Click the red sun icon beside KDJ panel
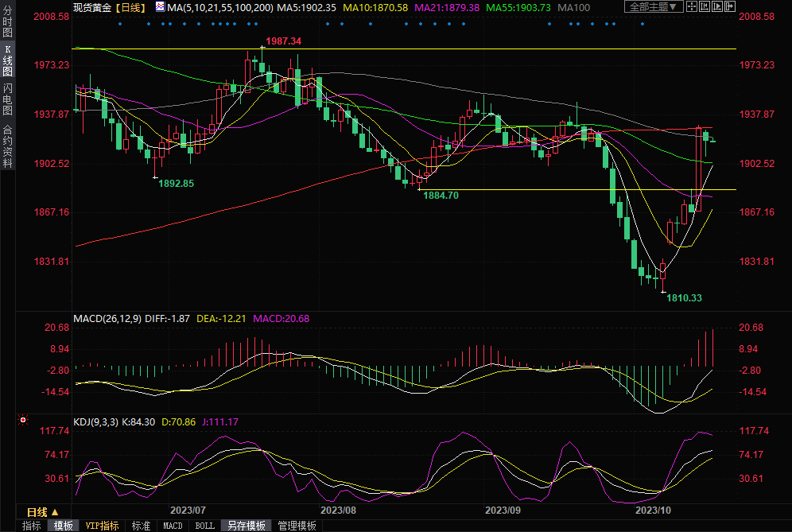This screenshot has width=792, height=532. (x=22, y=419)
